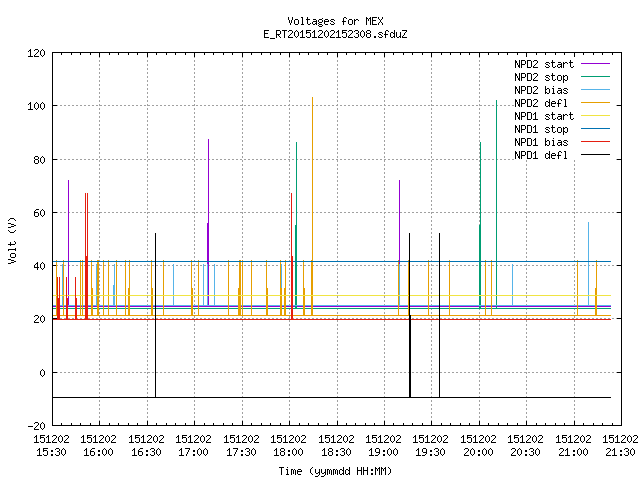Click the black spike near 16:35

click(156, 315)
